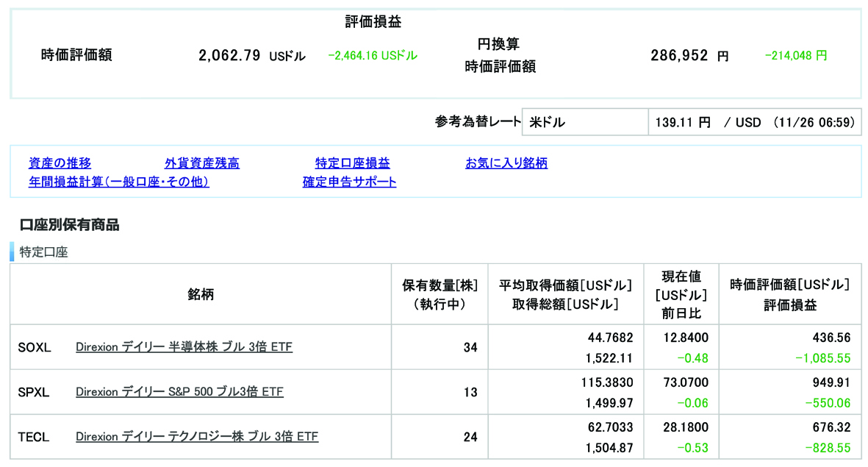
Task: Open Direxion 半導体株 ブル 3倍 ETF link
Action: (184, 347)
